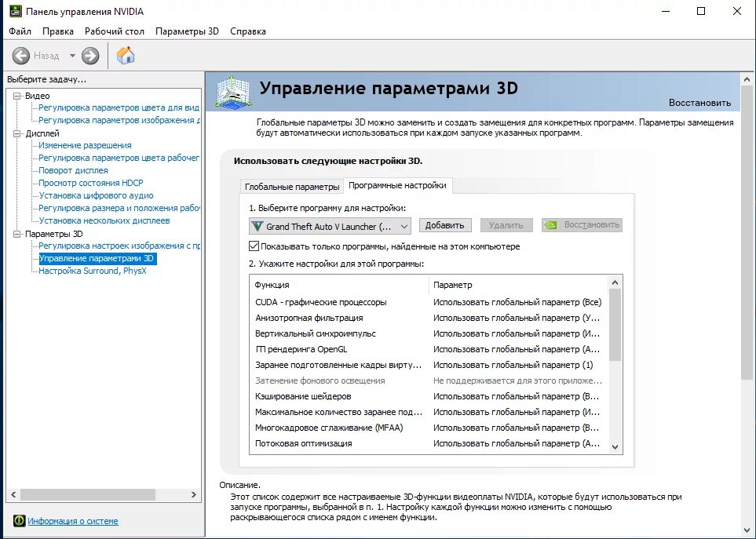
Task: Click main page scroll-down arrow
Action: [747, 530]
